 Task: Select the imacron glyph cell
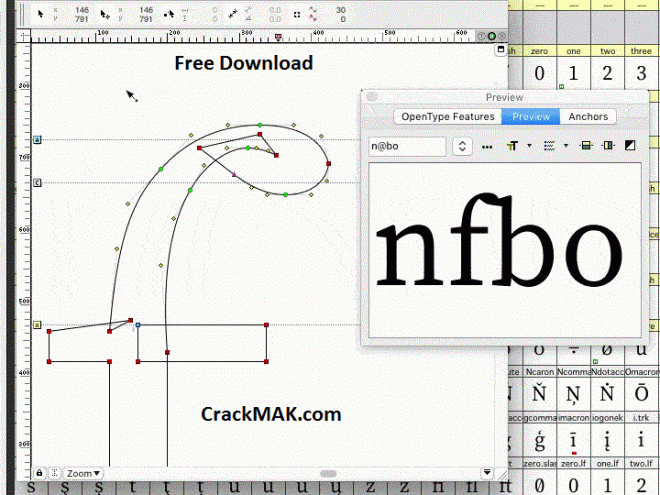[x=573, y=435]
